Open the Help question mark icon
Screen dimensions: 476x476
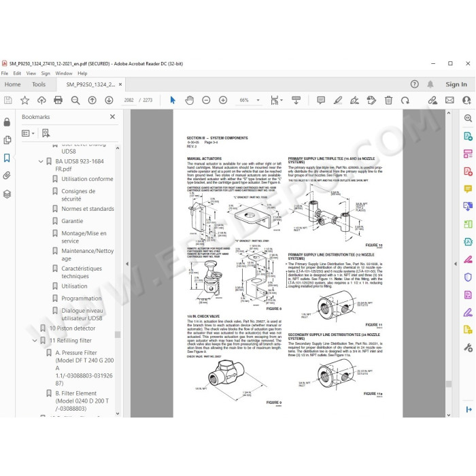(x=415, y=84)
